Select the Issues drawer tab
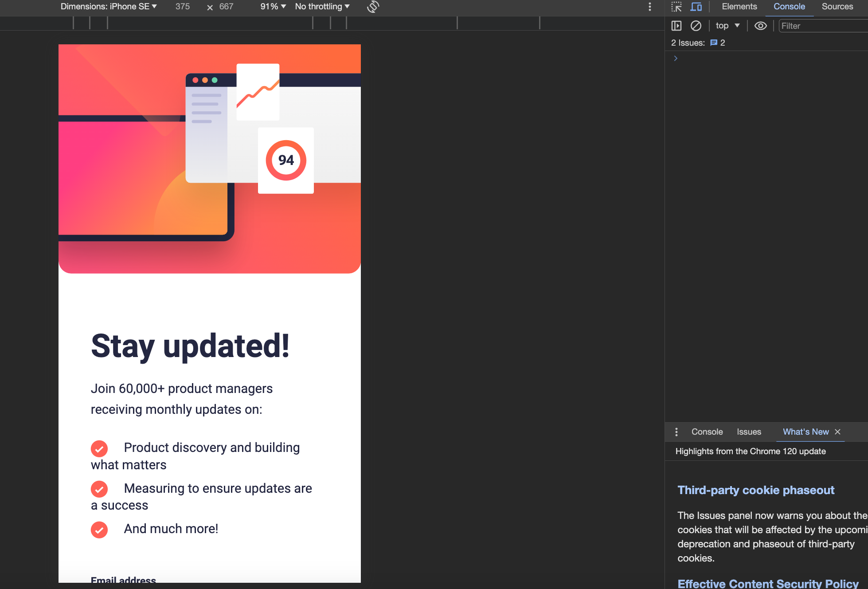 (x=749, y=432)
